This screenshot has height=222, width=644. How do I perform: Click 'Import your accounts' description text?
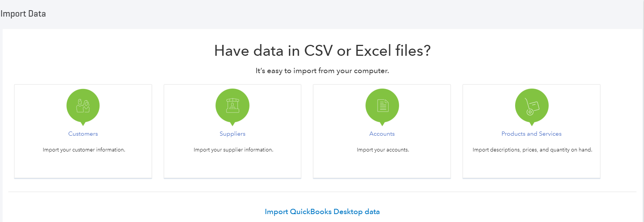pos(383,150)
